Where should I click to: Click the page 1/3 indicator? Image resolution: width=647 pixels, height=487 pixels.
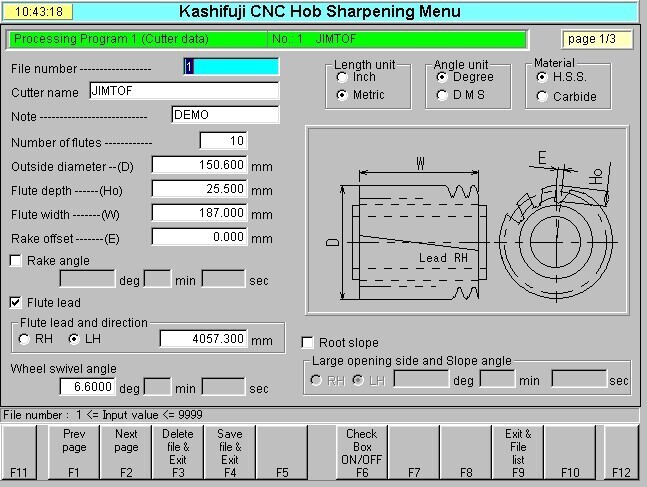(597, 39)
